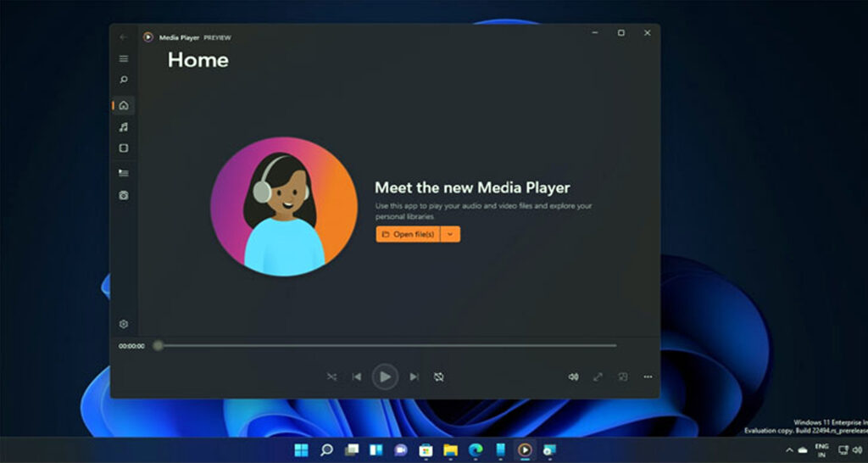Open Teams Chat on taskbar

click(401, 449)
